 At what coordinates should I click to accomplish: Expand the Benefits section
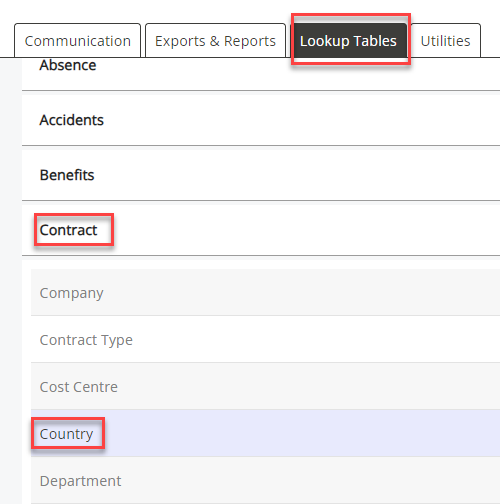261,175
